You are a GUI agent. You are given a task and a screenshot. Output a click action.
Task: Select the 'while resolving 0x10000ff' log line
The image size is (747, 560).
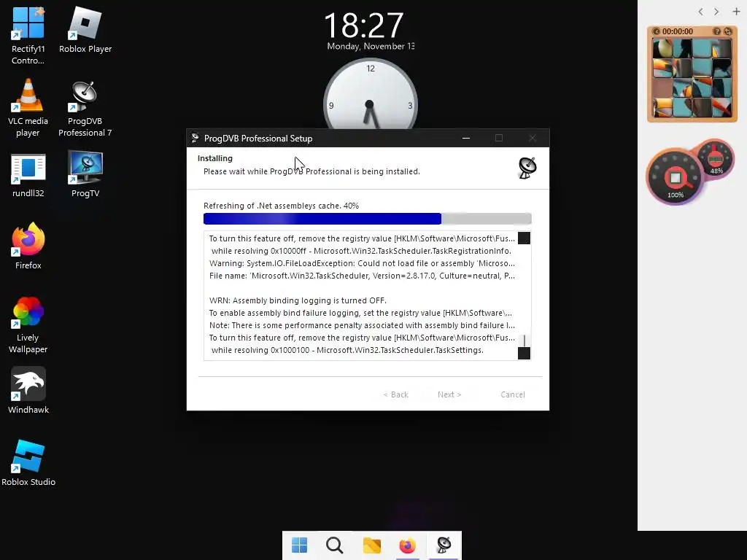coord(361,251)
